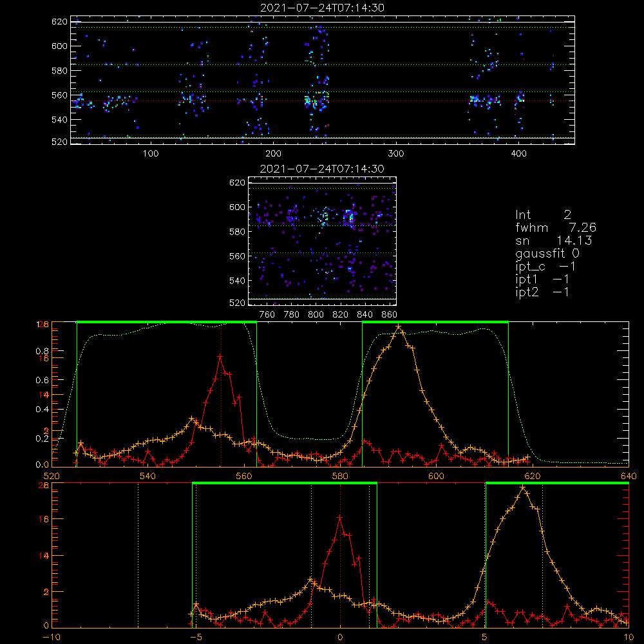
Task: Click x-axis label 800 of middle image
Action: point(316,315)
